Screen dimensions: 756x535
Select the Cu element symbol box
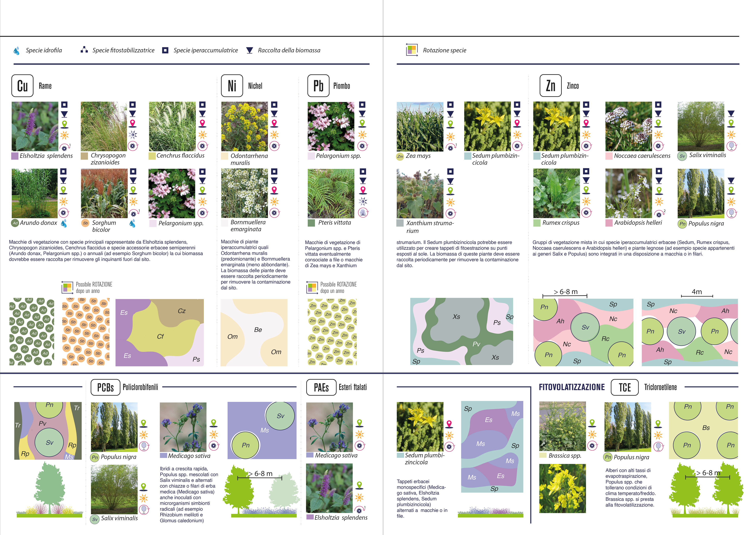click(22, 86)
